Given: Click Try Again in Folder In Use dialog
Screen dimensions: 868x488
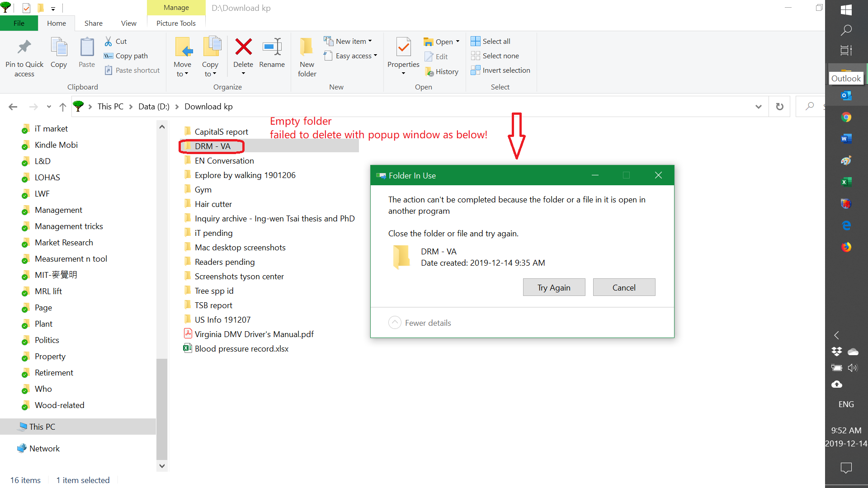Looking at the screenshot, I should 554,287.
